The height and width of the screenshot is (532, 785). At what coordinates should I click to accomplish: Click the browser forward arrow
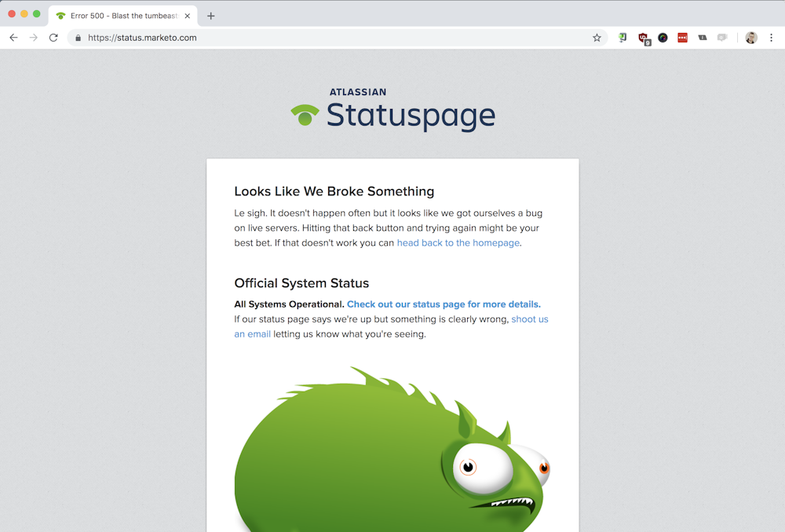[34, 38]
